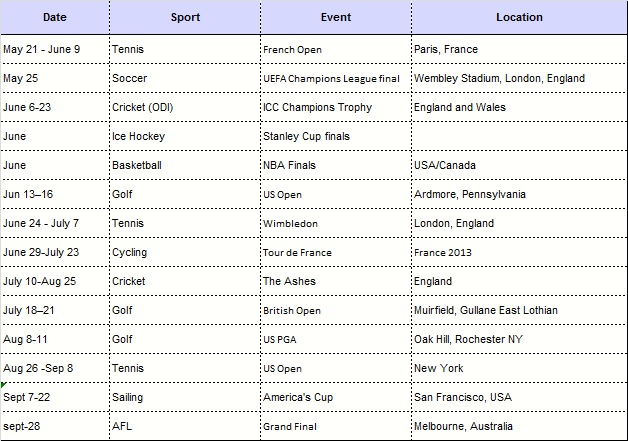
Task: Select the AFL sport cell
Action: (185, 426)
